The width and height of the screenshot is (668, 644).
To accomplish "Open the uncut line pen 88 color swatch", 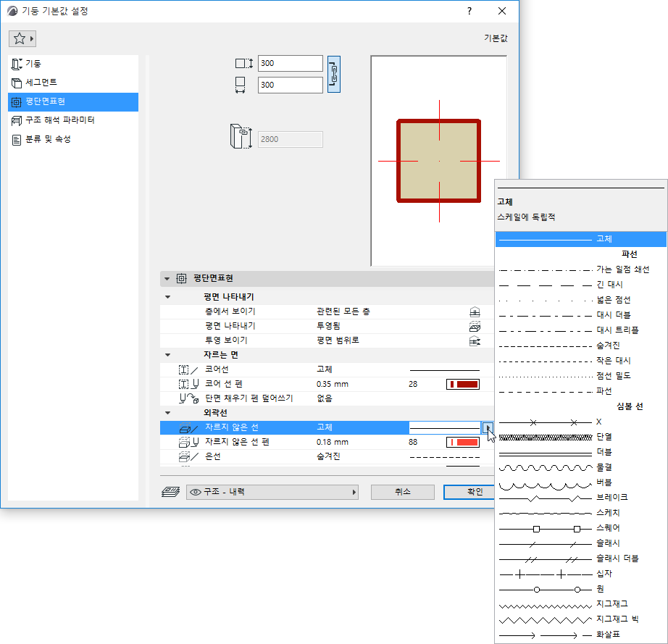I will tap(463, 442).
